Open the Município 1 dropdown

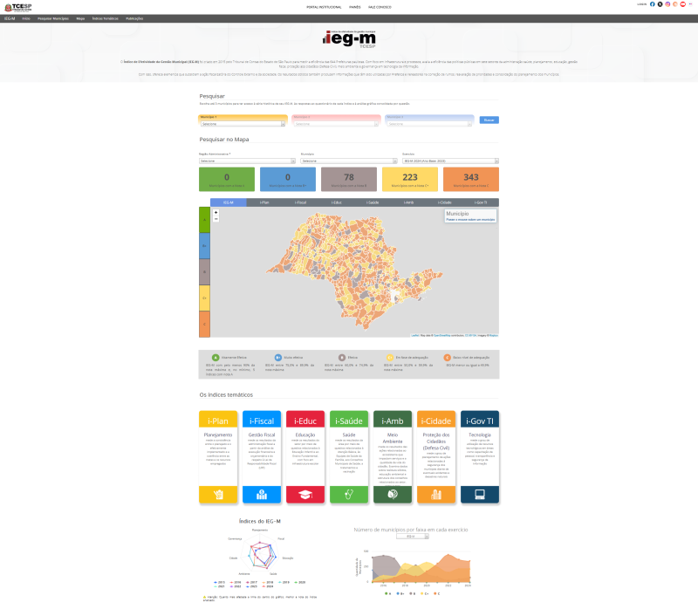[x=243, y=124]
